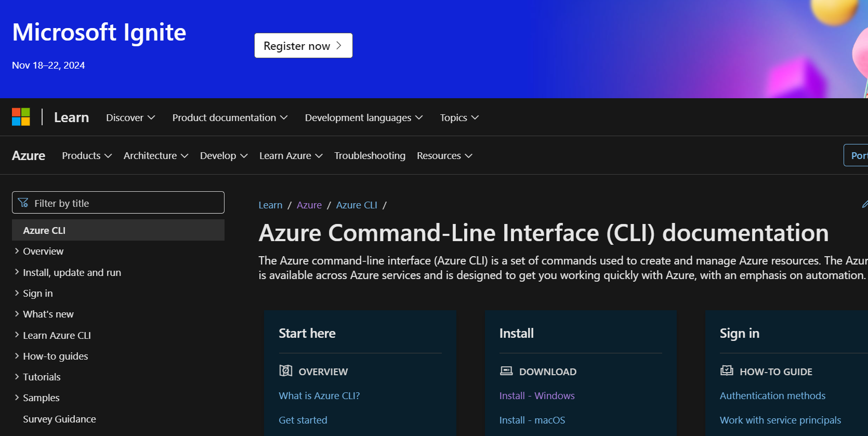This screenshot has height=436, width=868.
Task: Click the filter icon in Filter by title
Action: pyautogui.click(x=23, y=203)
